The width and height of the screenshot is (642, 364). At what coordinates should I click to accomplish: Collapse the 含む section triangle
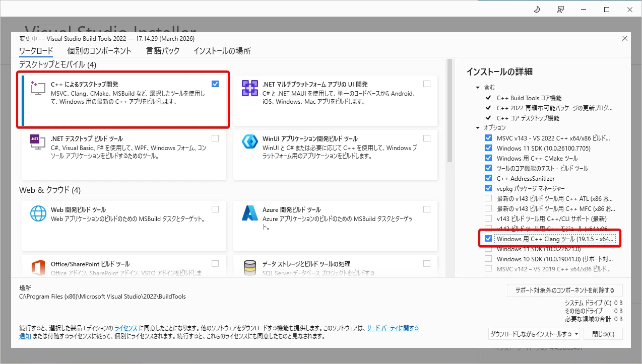pyautogui.click(x=478, y=88)
